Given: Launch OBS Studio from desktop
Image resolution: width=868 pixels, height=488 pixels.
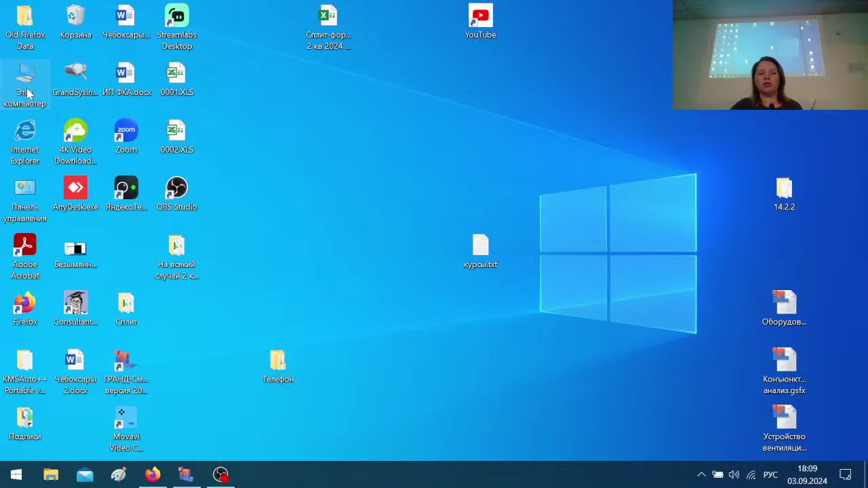Looking at the screenshot, I should [x=177, y=195].
